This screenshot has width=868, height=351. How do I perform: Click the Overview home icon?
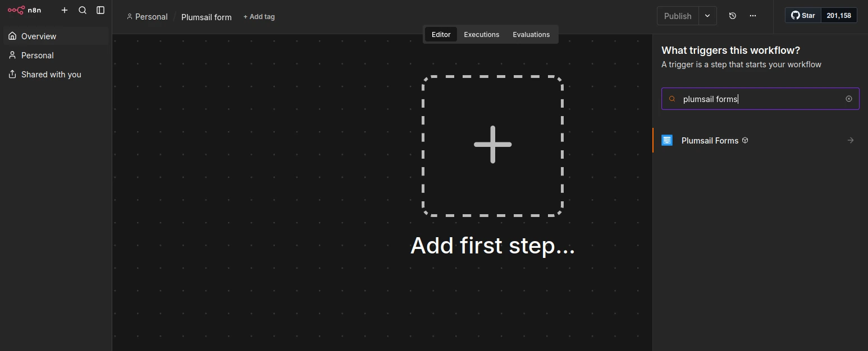12,36
